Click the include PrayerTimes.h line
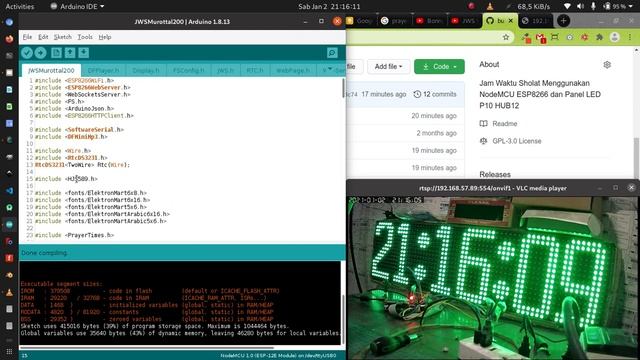Viewport: 640px width, 360px height. click(x=74, y=235)
